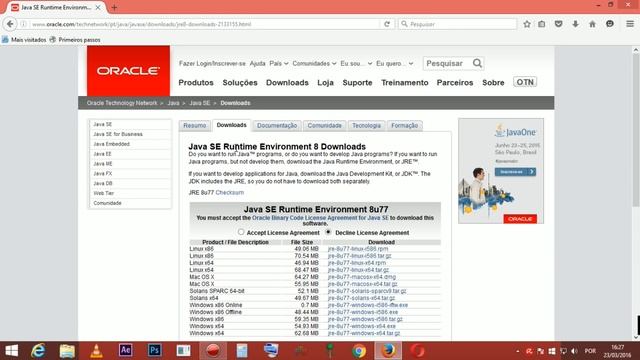Click the Pocket save icon
Screen dimensions: 640x360
point(558,24)
